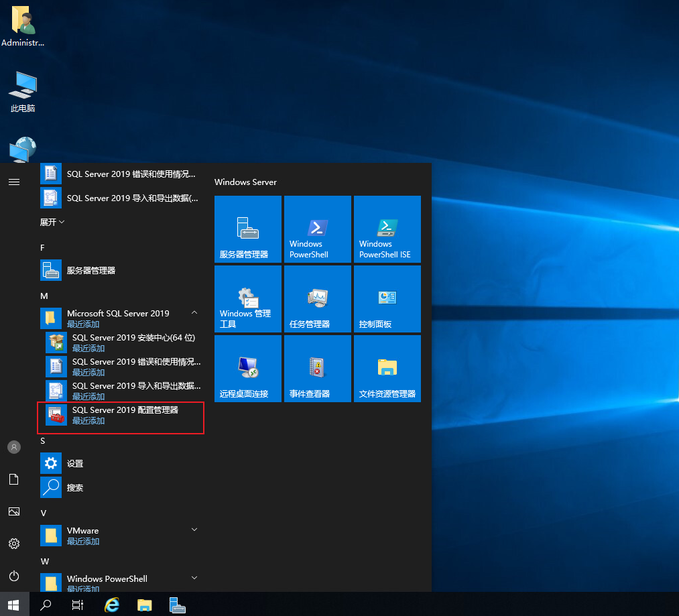Viewport: 679px width, 616px height.
Task: Open 此电脑 desktop shortcut
Action: click(23, 92)
